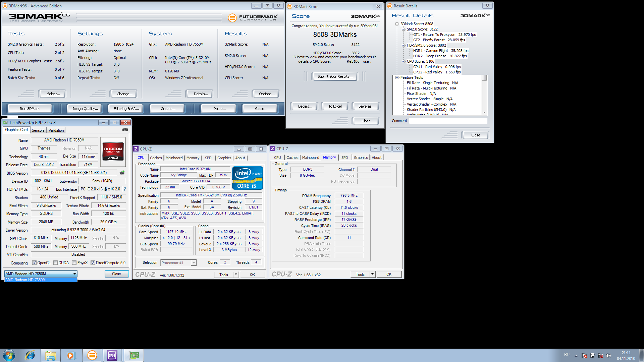Click the GPU-Z title bar app icon
This screenshot has height=362, width=644.
point(5,122)
